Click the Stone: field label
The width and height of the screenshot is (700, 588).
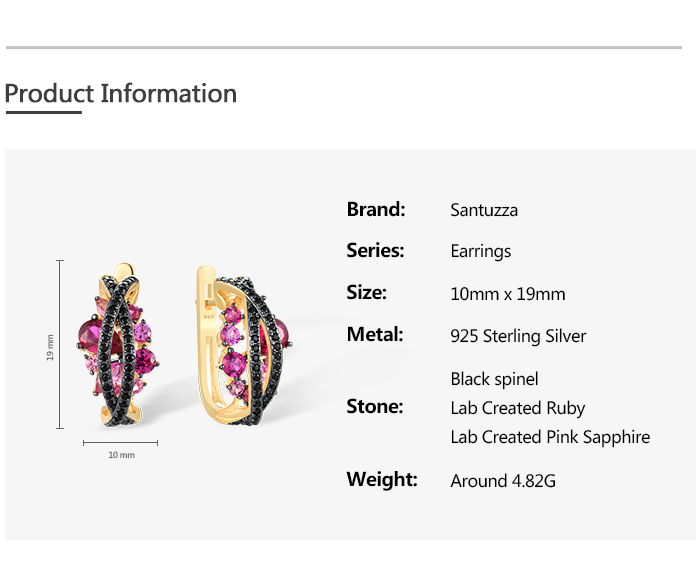(375, 406)
